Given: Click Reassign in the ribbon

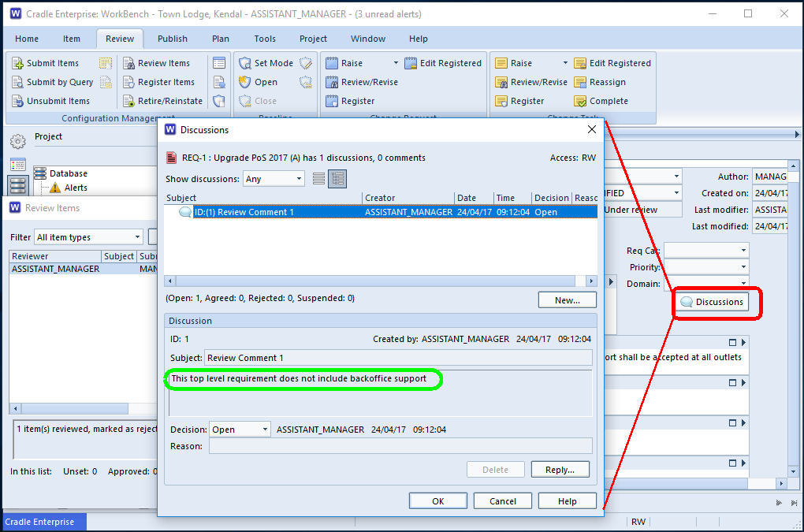Looking at the screenshot, I should pos(600,82).
